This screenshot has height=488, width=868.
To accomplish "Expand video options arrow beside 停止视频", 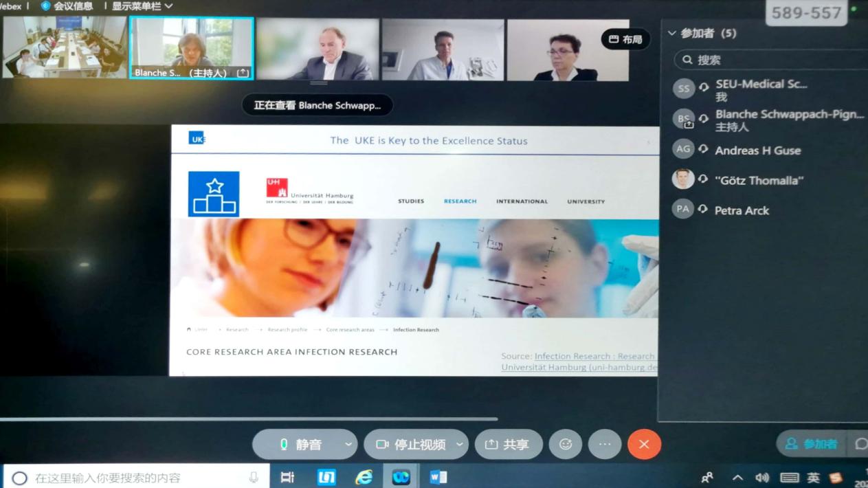I will click(x=460, y=445).
